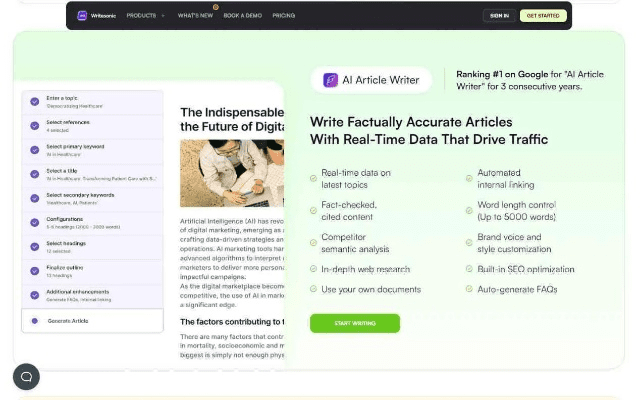Screen dimensions: 640x400
Task: Toggle the 'Finalize outline' step checkmark
Action: pos(35,271)
